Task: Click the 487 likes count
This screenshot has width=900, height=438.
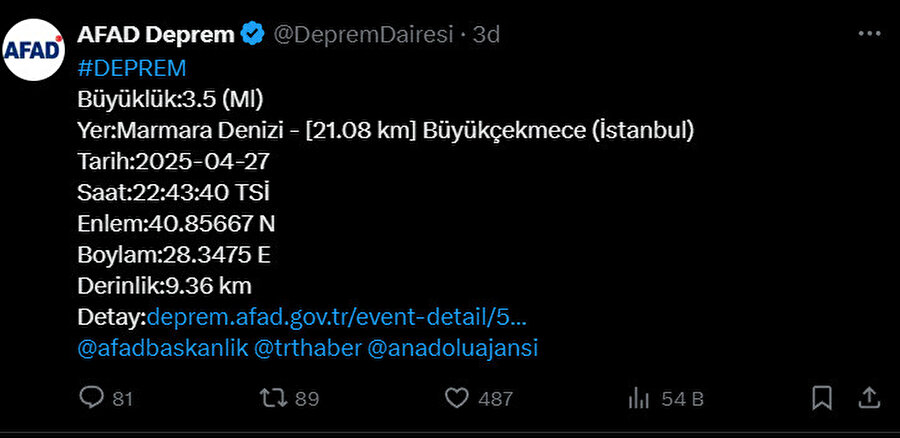Action: (x=495, y=399)
